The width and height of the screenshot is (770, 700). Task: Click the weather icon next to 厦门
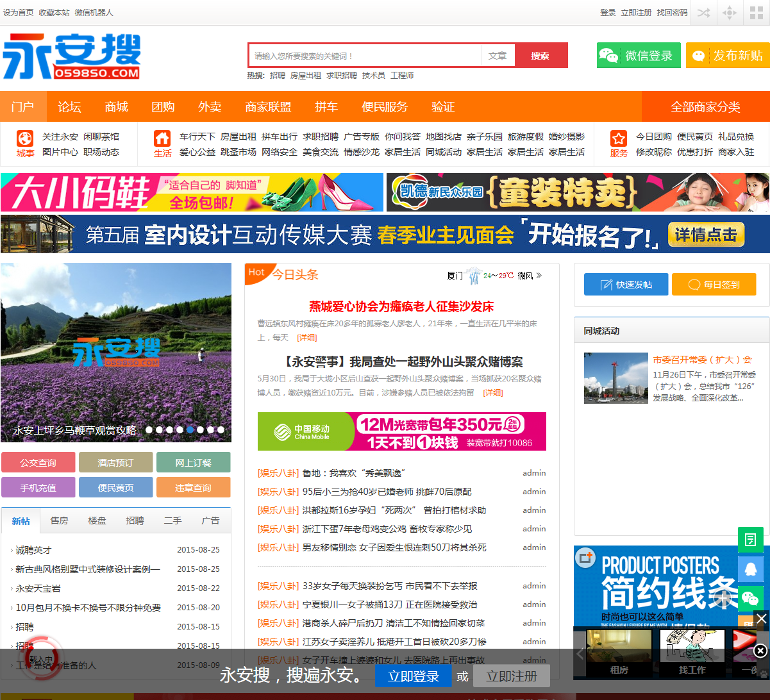(x=474, y=276)
